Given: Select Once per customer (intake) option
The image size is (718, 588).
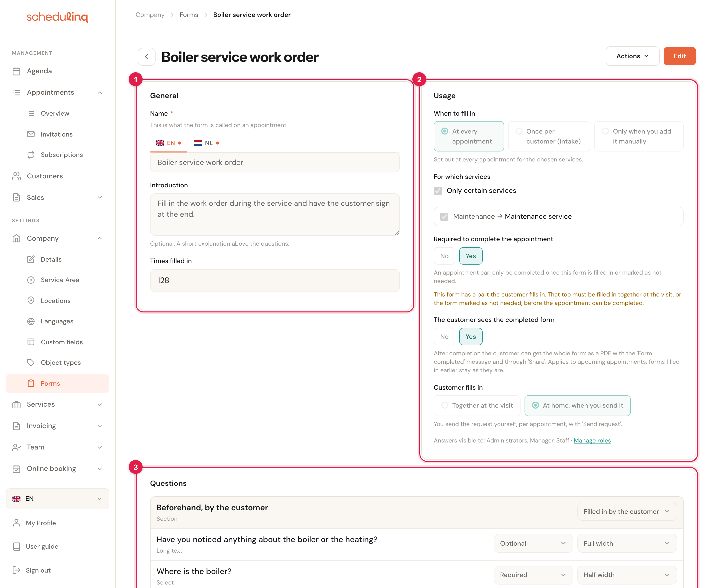Looking at the screenshot, I should pos(549,136).
